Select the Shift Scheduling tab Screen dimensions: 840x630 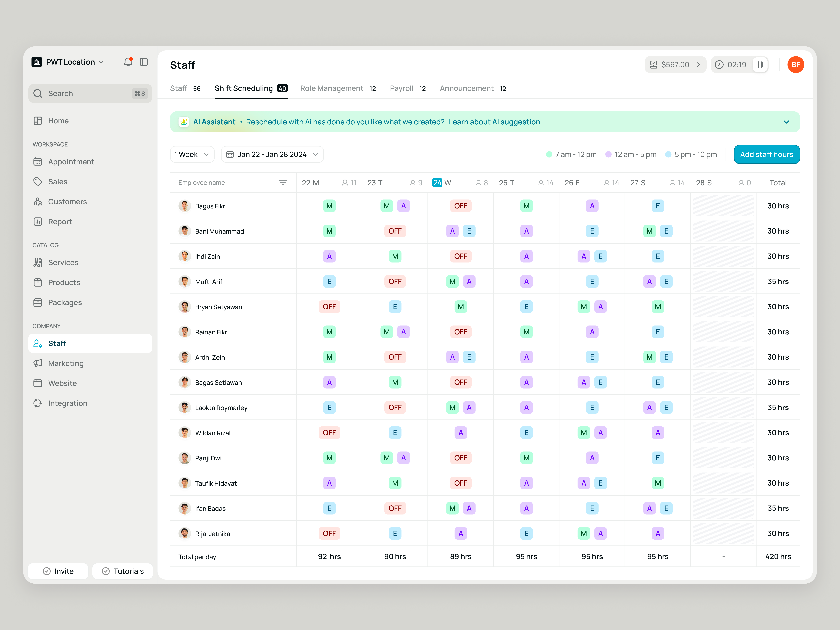click(x=251, y=88)
